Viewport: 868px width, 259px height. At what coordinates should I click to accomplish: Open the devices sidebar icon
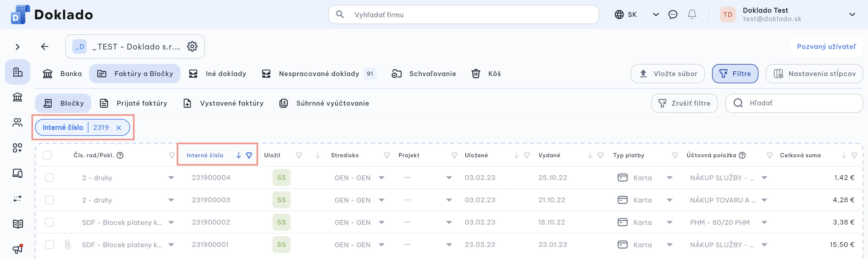[18, 173]
